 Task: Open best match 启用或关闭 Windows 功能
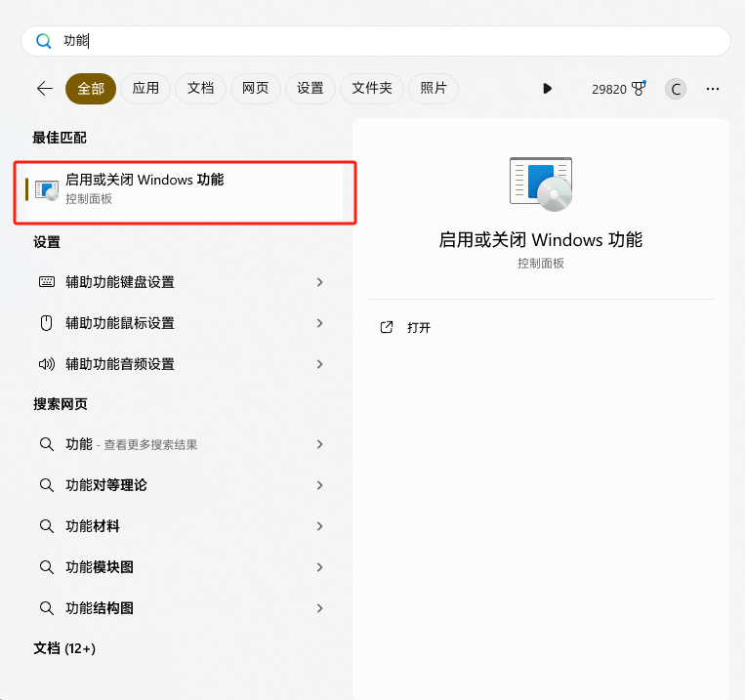pos(185,192)
